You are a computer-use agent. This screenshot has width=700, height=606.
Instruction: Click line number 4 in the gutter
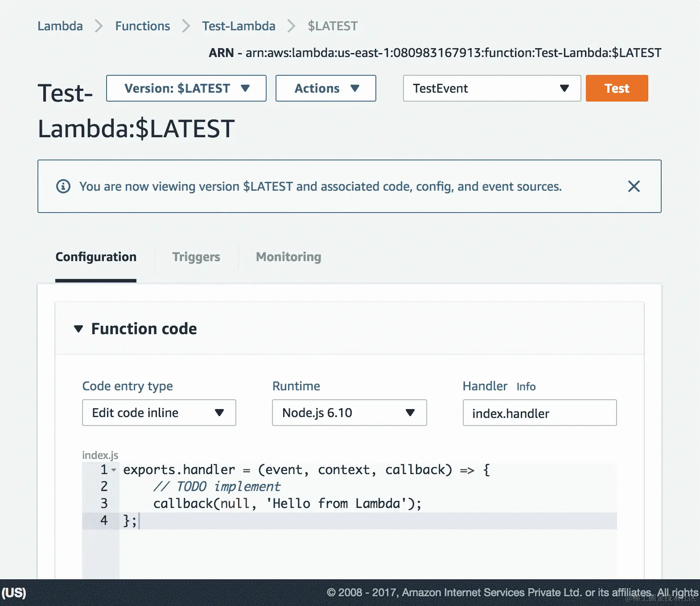pos(104,520)
